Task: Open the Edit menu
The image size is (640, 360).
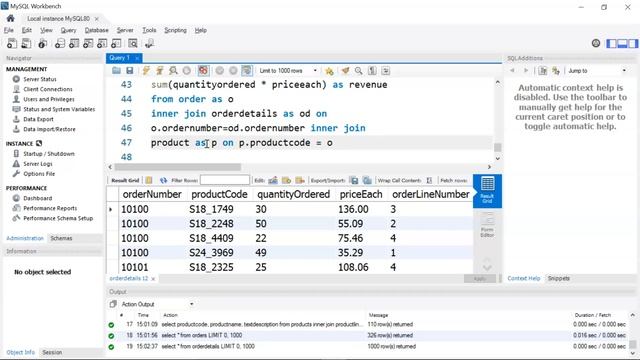Action: coord(27,30)
